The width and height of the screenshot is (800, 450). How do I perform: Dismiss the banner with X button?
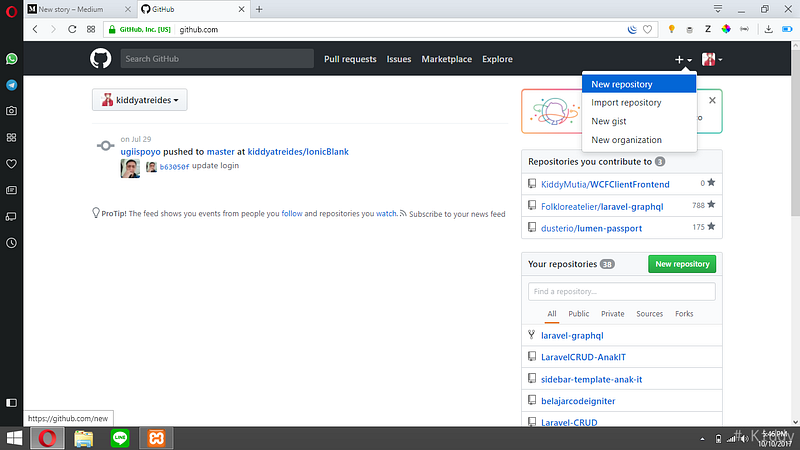click(712, 101)
